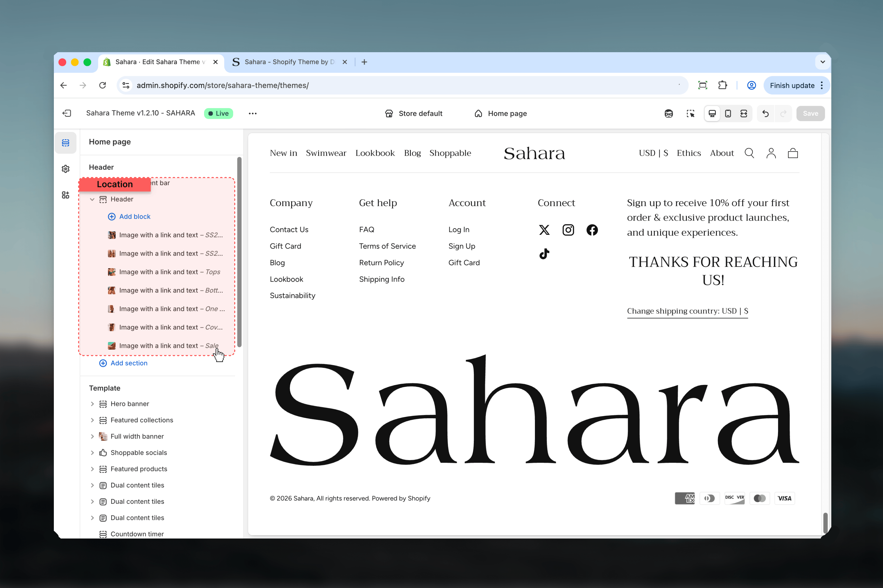883x588 pixels.
Task: Open a new browser tab
Action: [364, 62]
